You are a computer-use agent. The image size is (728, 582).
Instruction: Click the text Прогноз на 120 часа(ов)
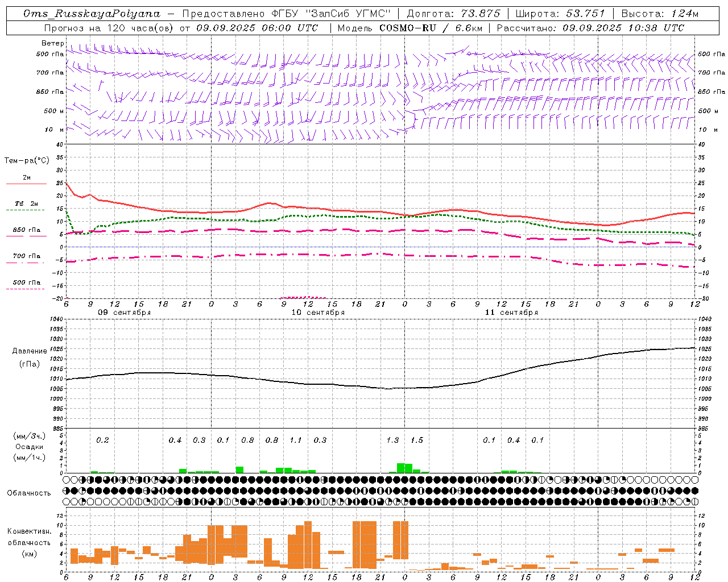(x=109, y=28)
